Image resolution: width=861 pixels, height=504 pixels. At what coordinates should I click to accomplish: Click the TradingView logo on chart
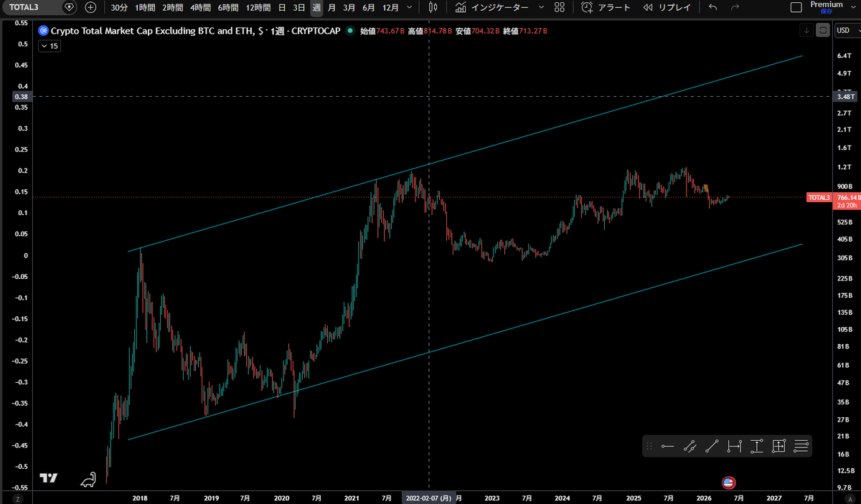(48, 478)
